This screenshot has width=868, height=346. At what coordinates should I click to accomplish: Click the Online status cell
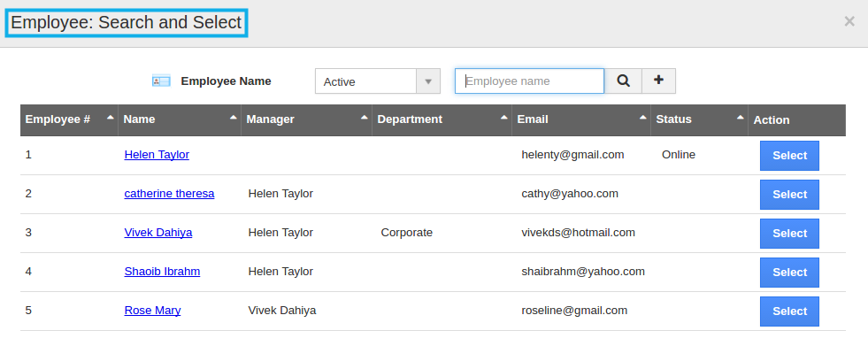coord(678,155)
